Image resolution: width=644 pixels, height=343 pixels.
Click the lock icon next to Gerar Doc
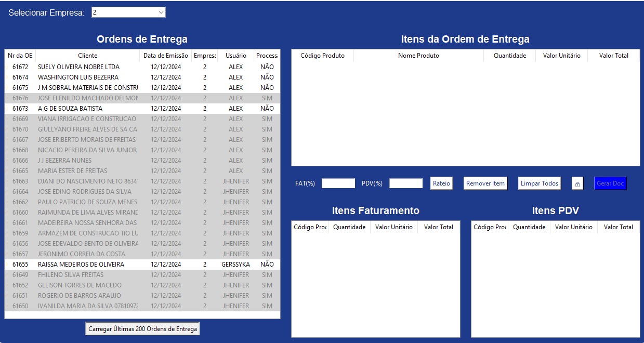pos(577,183)
